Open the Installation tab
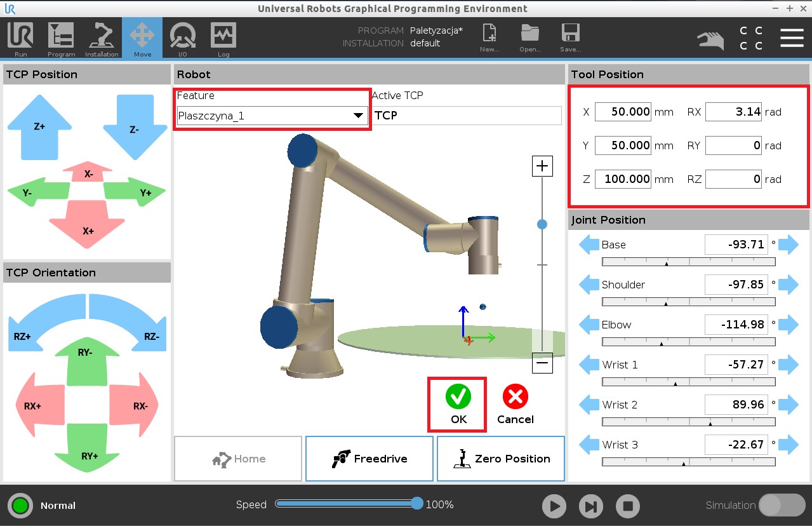Viewport: 812px width, 526px height. [102, 38]
